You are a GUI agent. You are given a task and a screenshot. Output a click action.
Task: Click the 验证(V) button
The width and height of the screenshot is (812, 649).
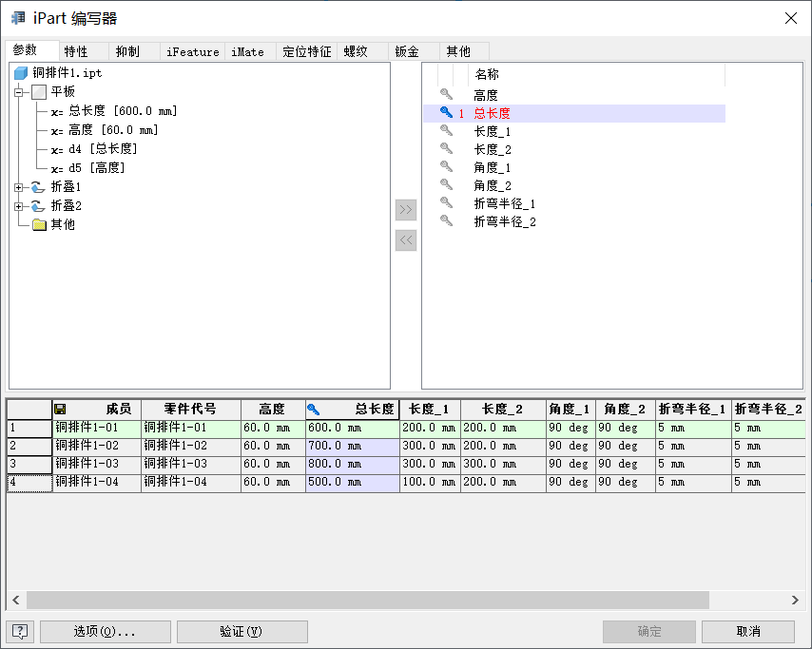point(242,631)
